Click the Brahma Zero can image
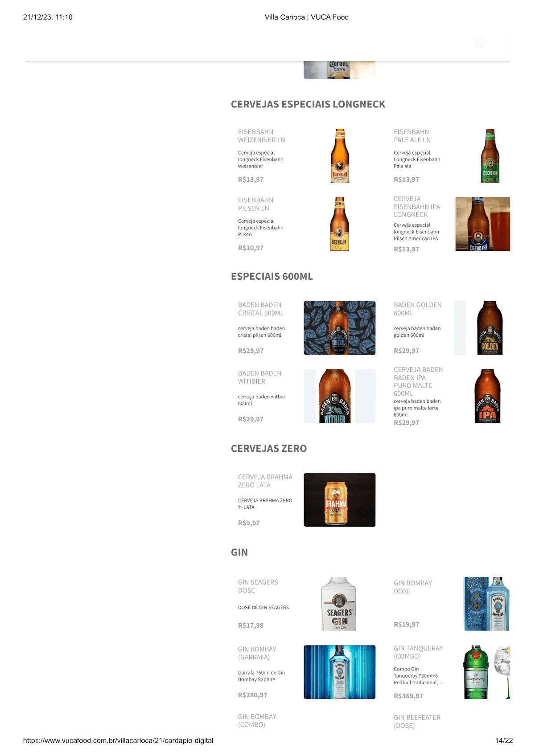Viewport: 535px width, 756px height. (340, 500)
